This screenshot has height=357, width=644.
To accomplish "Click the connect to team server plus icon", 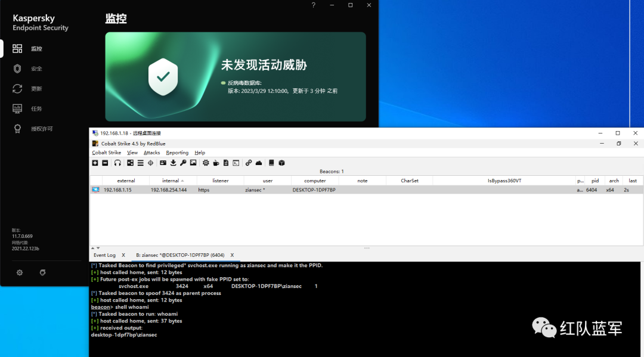I will 95,163.
